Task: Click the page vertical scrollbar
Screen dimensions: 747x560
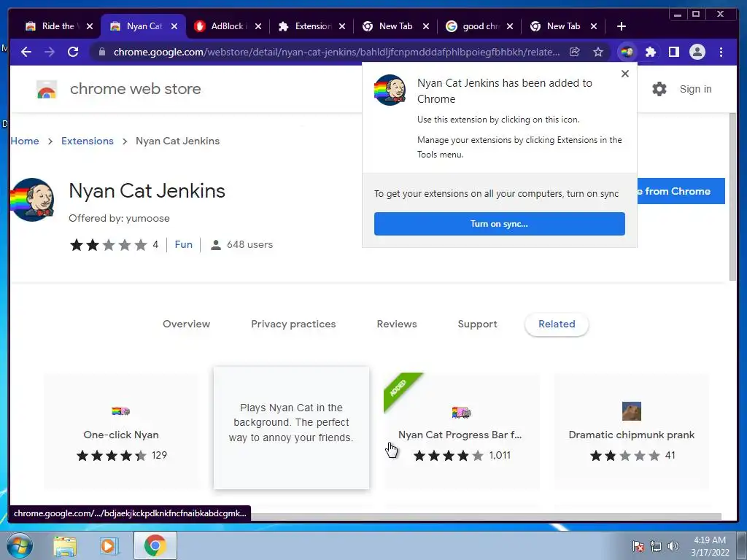Action: point(732,197)
